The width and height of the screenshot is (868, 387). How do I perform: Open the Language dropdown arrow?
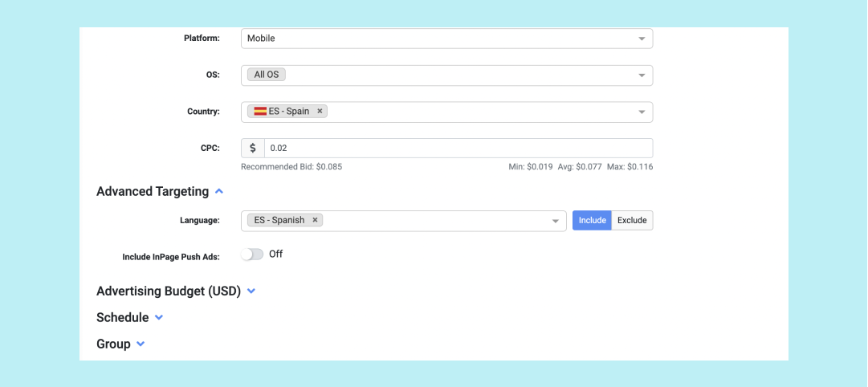coord(555,221)
